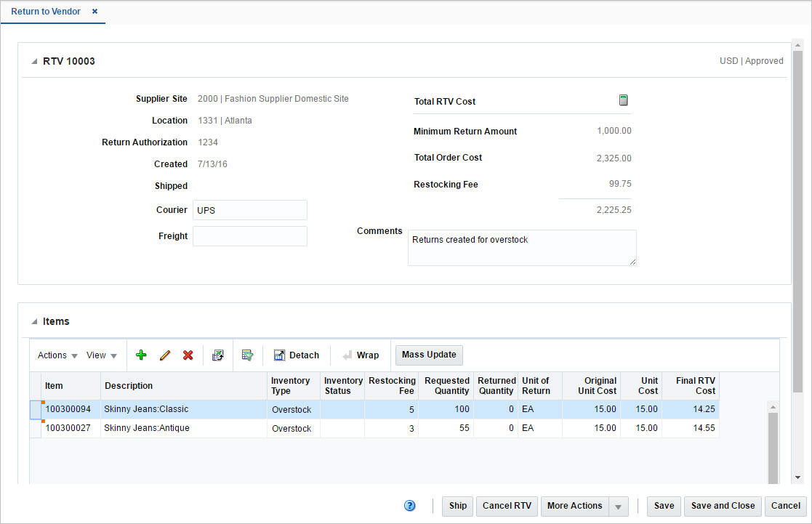
Task: Click the Items table scroll up arrow
Action: tap(773, 408)
